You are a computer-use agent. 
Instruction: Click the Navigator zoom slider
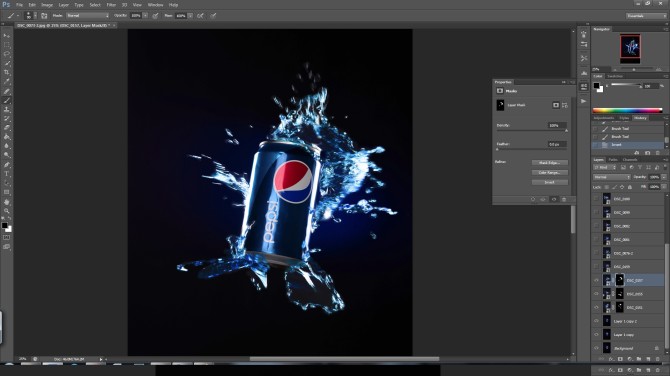pos(634,69)
